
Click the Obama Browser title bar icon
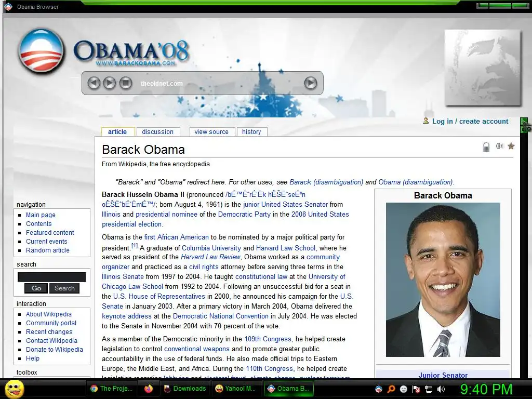[8, 6]
